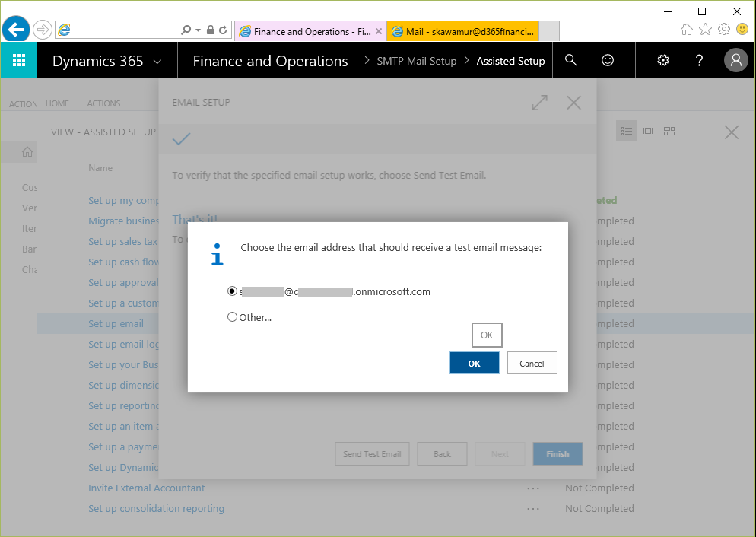Open the Migrate business data link
Screen dimensions: 756x537
pos(123,221)
